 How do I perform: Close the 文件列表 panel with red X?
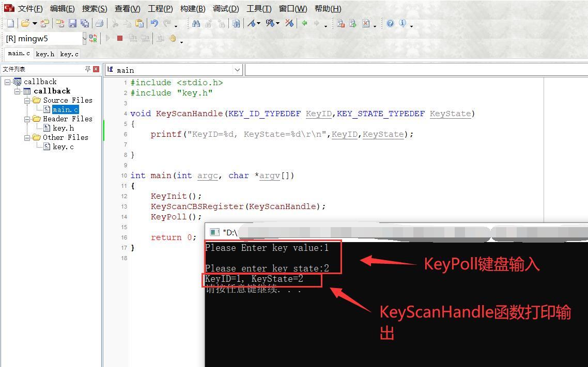pyautogui.click(x=96, y=69)
